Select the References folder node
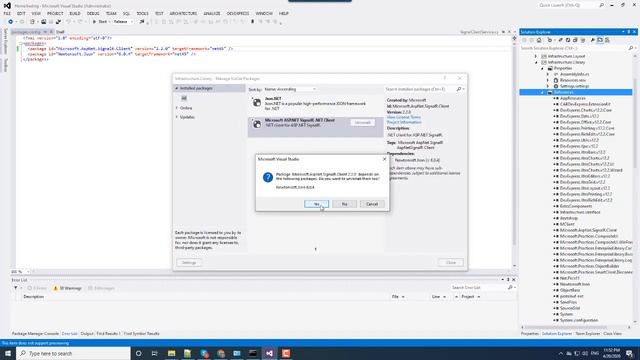 [564, 92]
